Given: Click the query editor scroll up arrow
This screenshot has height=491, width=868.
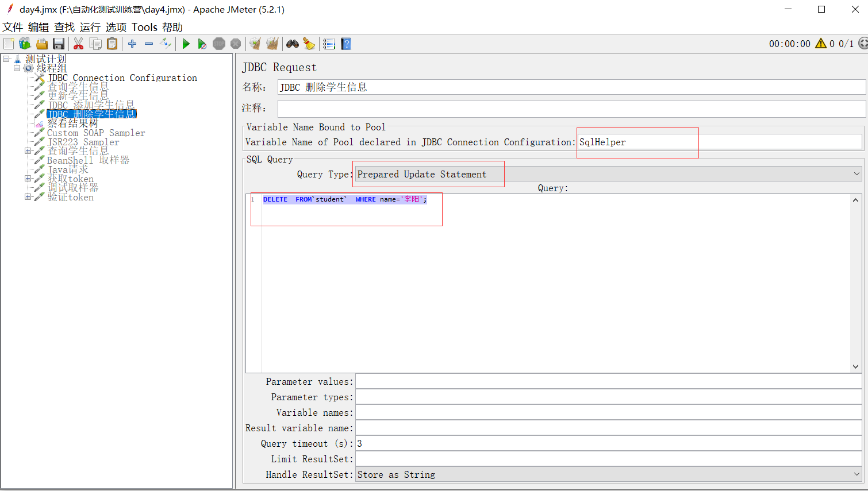Looking at the screenshot, I should [855, 200].
